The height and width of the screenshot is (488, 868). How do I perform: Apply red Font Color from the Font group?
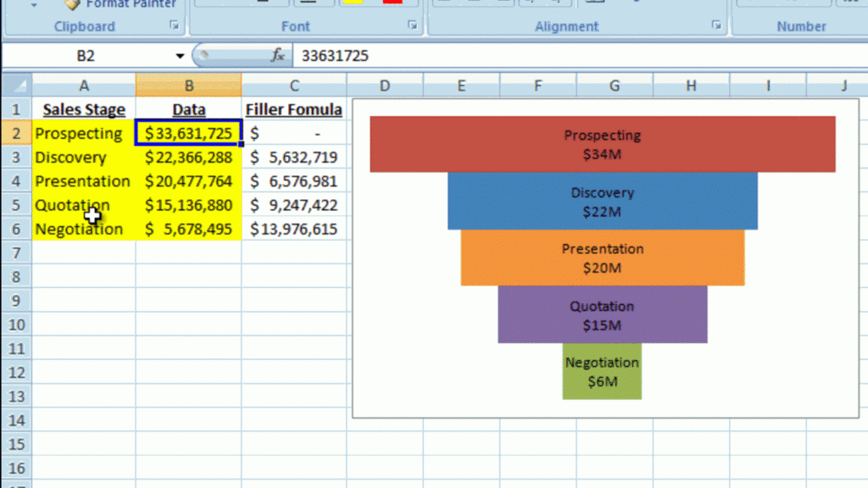pyautogui.click(x=392, y=3)
